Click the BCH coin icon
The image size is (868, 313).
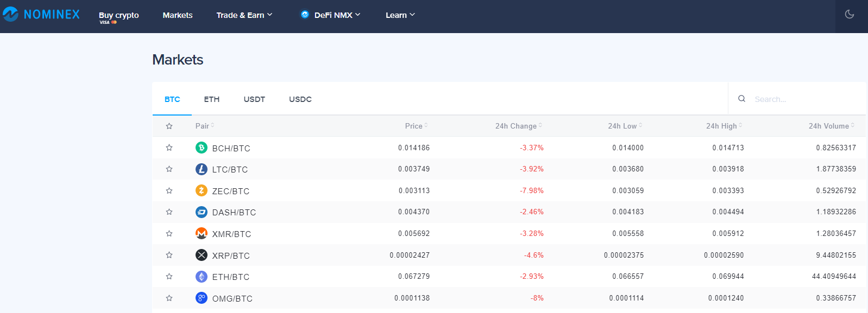tap(202, 148)
